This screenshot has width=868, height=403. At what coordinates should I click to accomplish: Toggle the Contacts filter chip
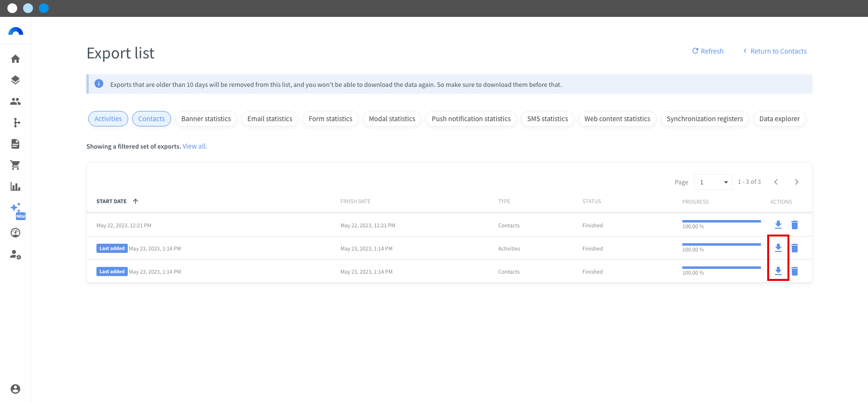tap(151, 119)
